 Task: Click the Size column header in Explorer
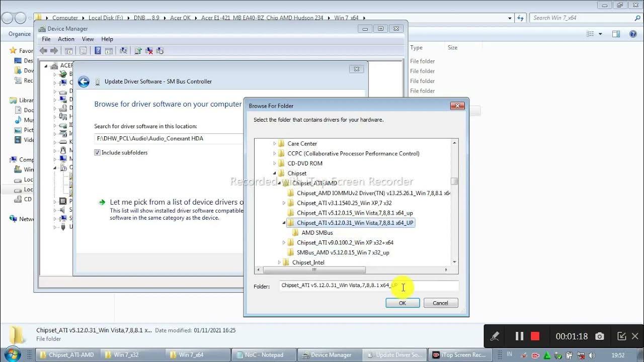[x=452, y=48]
